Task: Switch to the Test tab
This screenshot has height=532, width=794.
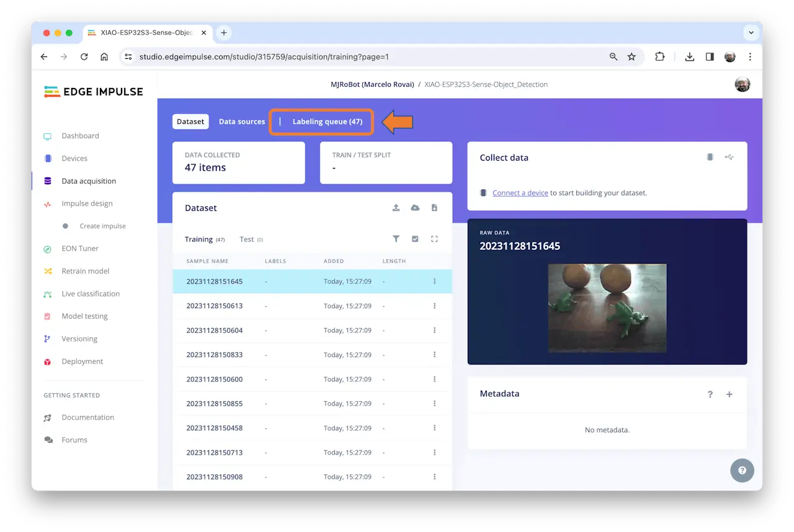Action: point(247,239)
